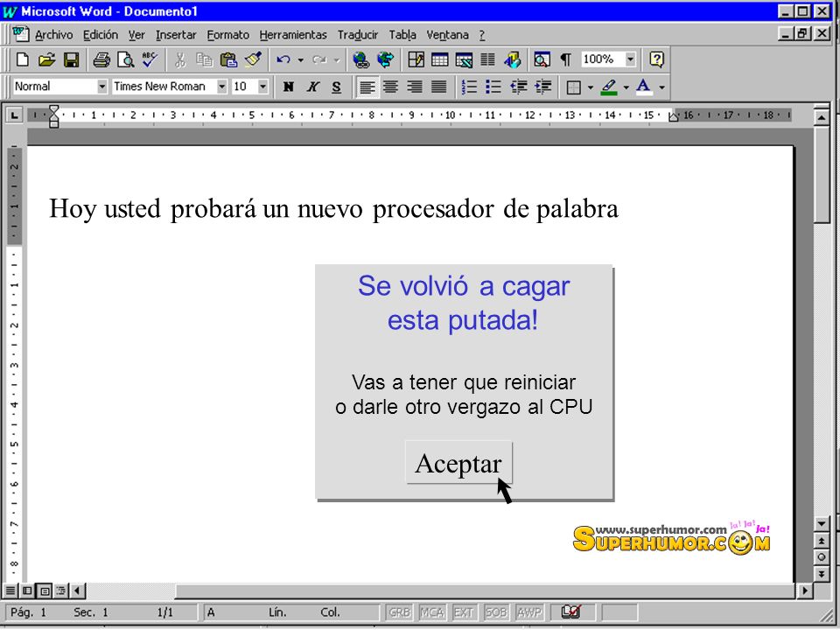Viewport: 840px width, 630px height.
Task: Expand the undo history arrow
Action: tap(300, 60)
